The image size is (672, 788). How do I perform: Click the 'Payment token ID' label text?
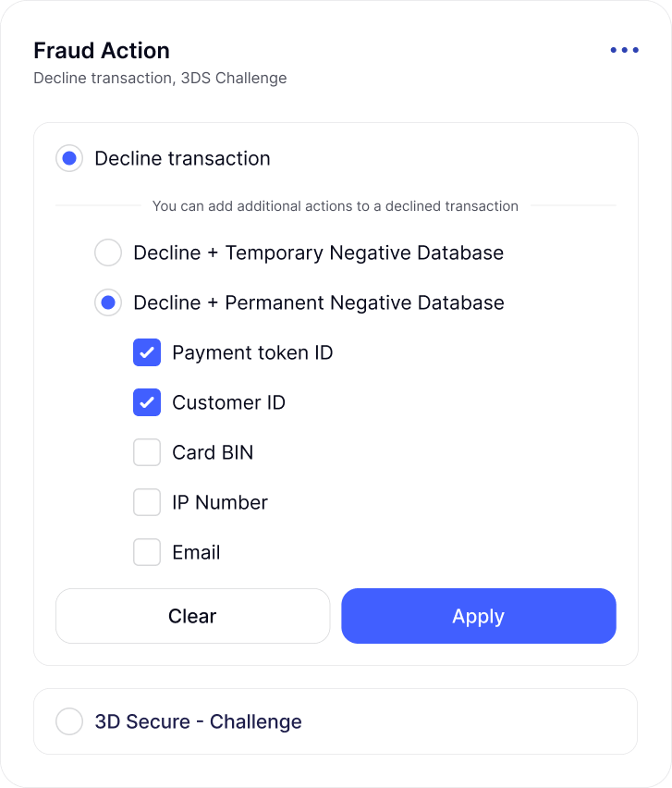click(x=252, y=352)
